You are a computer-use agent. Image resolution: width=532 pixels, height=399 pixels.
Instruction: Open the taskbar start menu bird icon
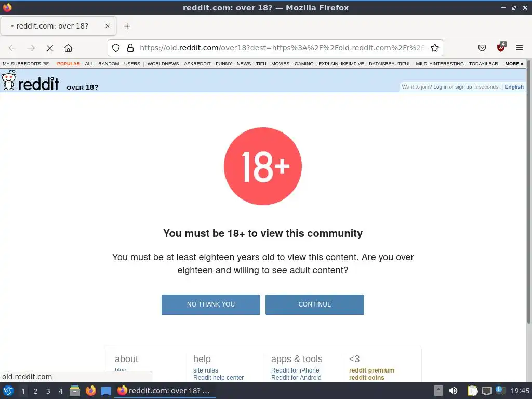(8, 391)
